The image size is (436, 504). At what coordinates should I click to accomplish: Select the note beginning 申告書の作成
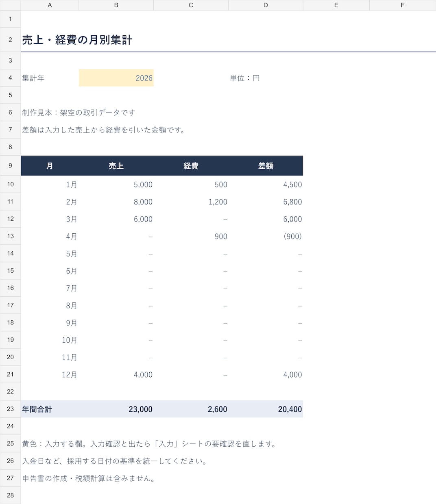click(x=89, y=478)
